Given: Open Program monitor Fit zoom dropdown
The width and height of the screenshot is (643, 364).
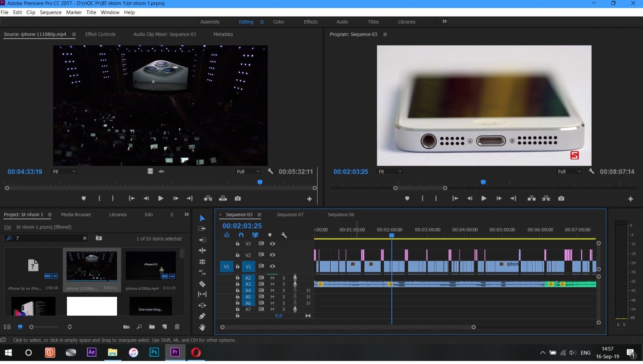Looking at the screenshot, I should (390, 171).
